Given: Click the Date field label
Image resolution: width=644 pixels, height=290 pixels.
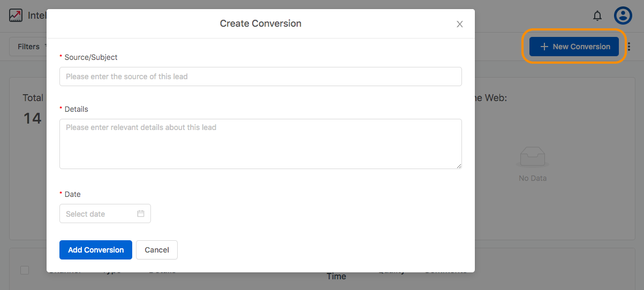Looking at the screenshot, I should coord(73,194).
